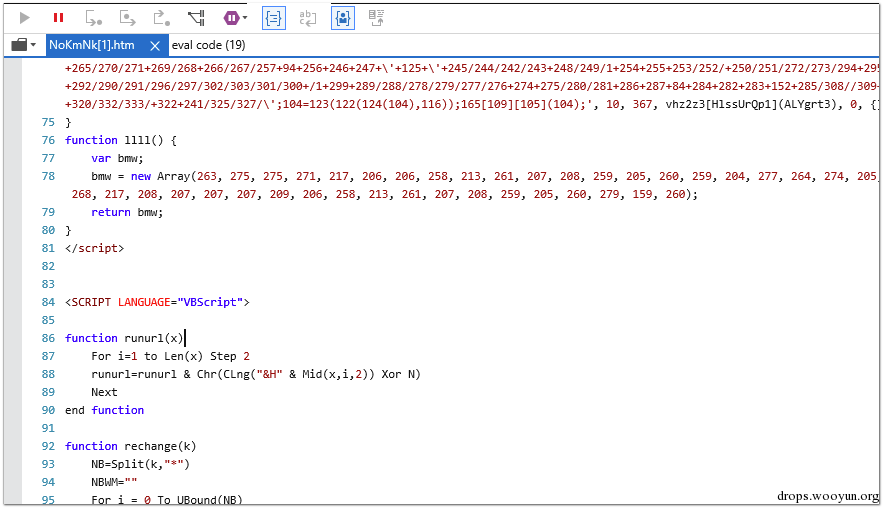883x508 pixels.
Task: Open the file picker folder icon
Action: coord(19,44)
